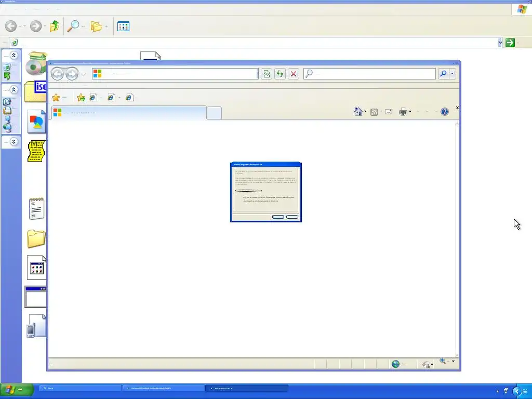Open Explorer address bar dropdown arrow

pos(500,43)
